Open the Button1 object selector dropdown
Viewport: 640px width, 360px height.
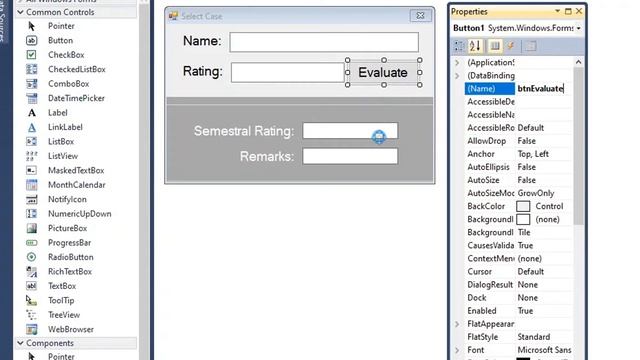[x=579, y=29]
